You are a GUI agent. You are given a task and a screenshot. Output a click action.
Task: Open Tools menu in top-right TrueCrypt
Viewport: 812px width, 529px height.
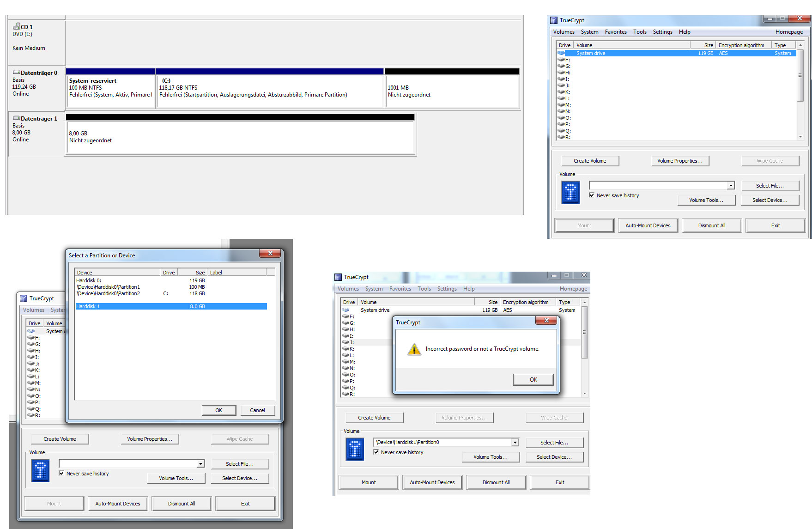point(640,32)
